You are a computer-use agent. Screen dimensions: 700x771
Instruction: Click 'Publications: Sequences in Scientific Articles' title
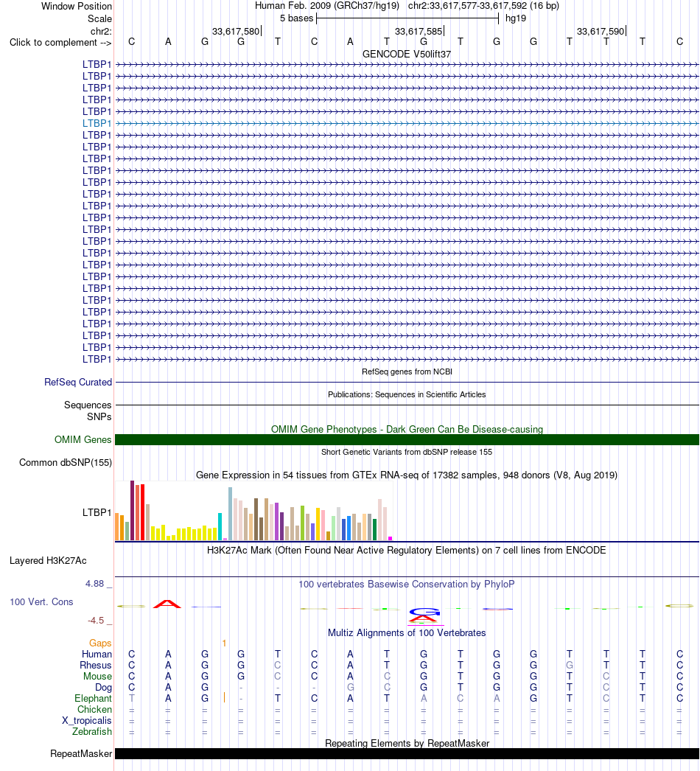[407, 394]
